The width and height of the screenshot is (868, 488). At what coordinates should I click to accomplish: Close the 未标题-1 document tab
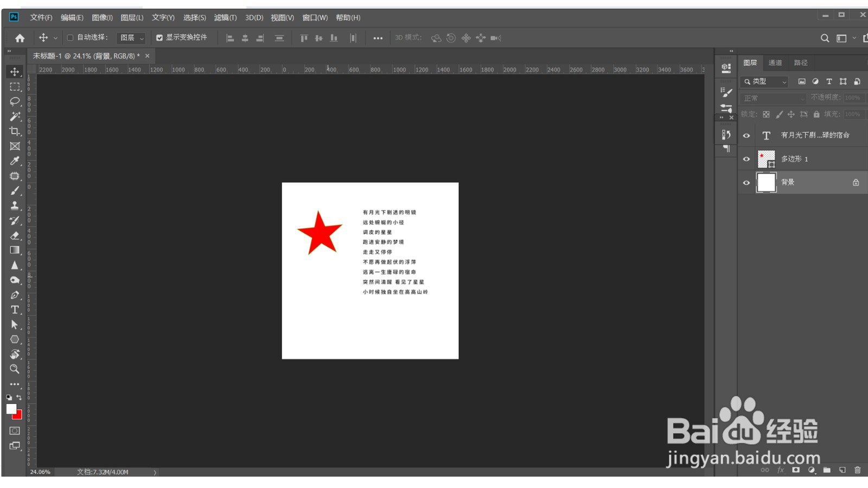point(147,56)
